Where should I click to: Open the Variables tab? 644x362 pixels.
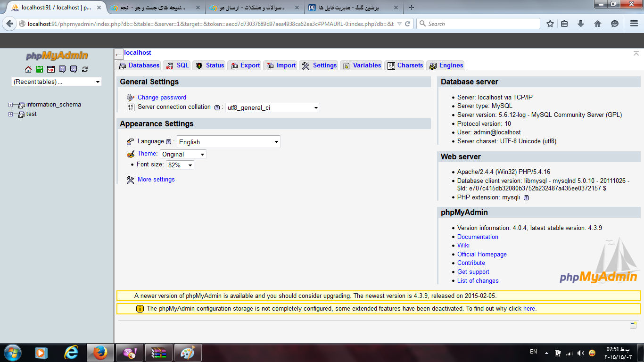[x=362, y=66]
